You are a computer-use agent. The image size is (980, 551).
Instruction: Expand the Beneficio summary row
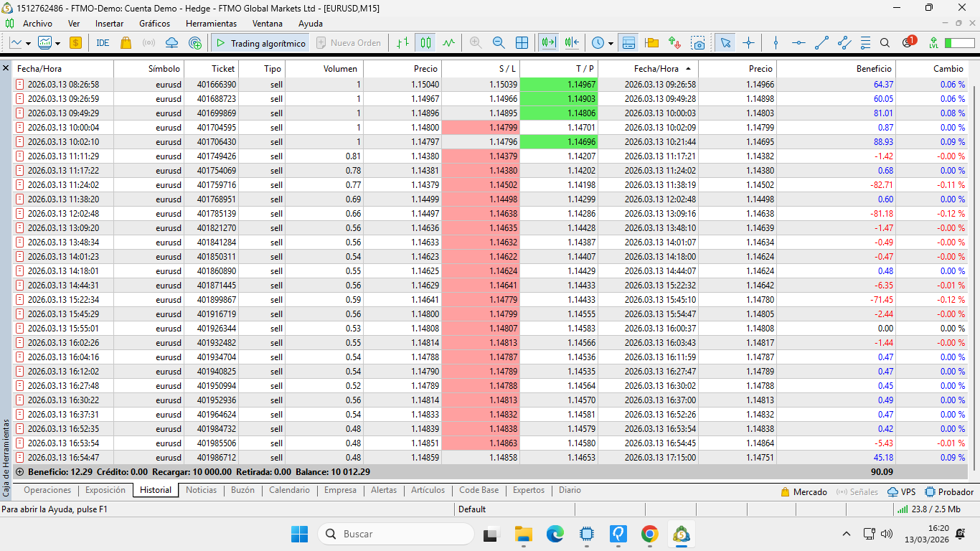coord(19,472)
